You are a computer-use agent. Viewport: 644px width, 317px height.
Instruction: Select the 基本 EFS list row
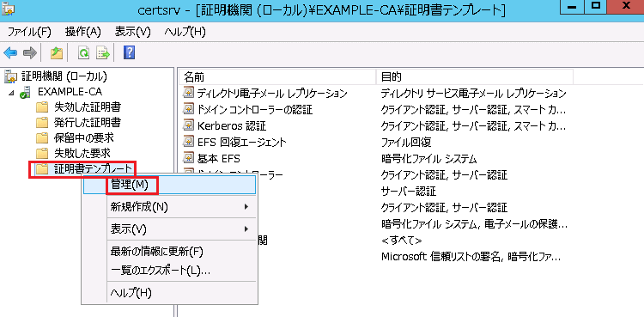pyautogui.click(x=218, y=158)
